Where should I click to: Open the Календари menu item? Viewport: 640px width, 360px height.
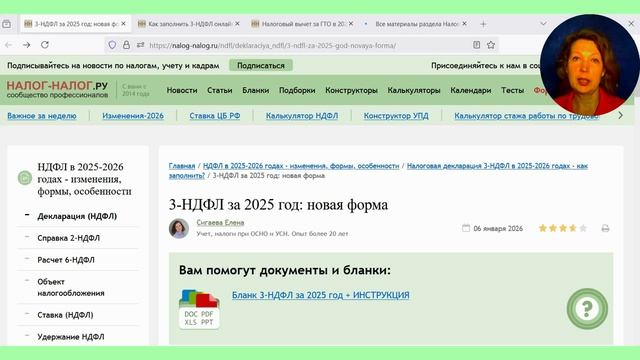click(x=471, y=90)
